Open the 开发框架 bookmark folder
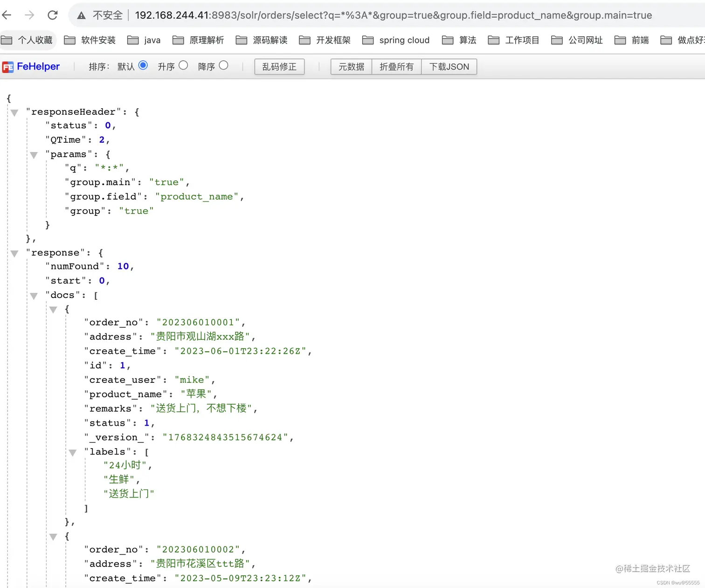The height and width of the screenshot is (588, 705). tap(325, 40)
